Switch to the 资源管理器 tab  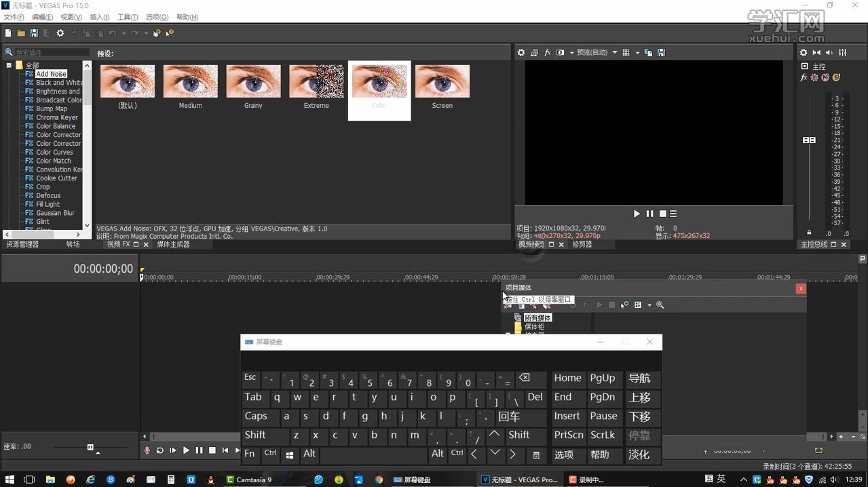(22, 244)
